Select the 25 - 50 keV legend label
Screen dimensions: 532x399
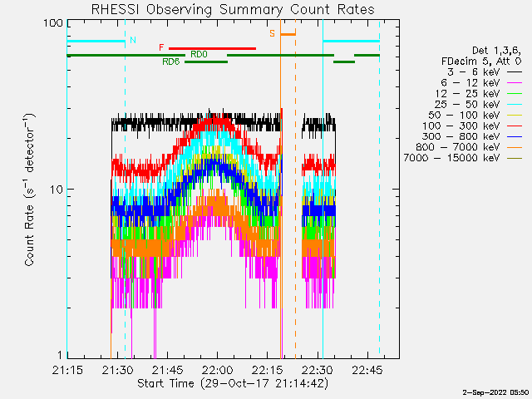[467, 104]
